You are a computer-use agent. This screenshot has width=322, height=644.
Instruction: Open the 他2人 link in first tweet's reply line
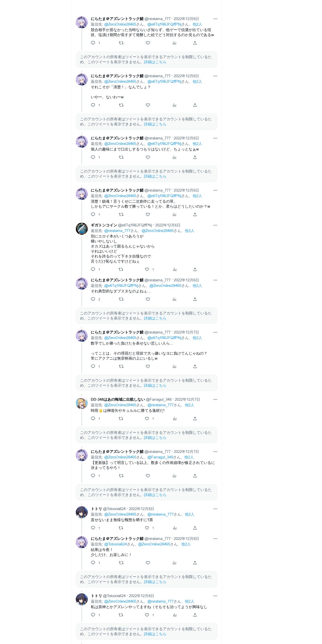pos(197,24)
